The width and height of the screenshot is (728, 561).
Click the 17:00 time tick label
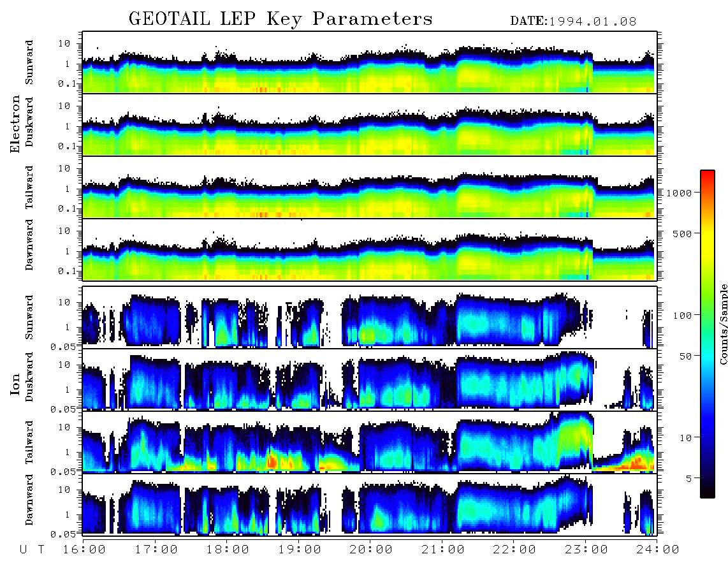[156, 550]
